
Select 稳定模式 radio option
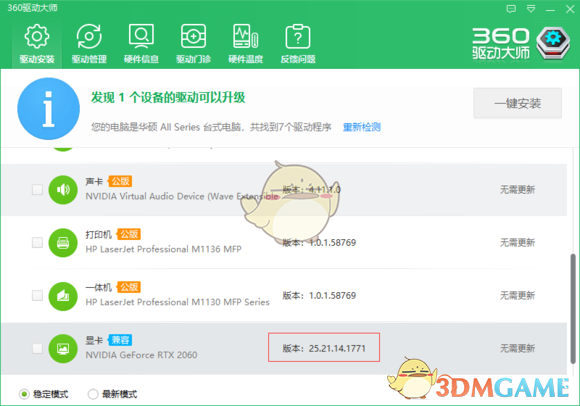(44, 394)
